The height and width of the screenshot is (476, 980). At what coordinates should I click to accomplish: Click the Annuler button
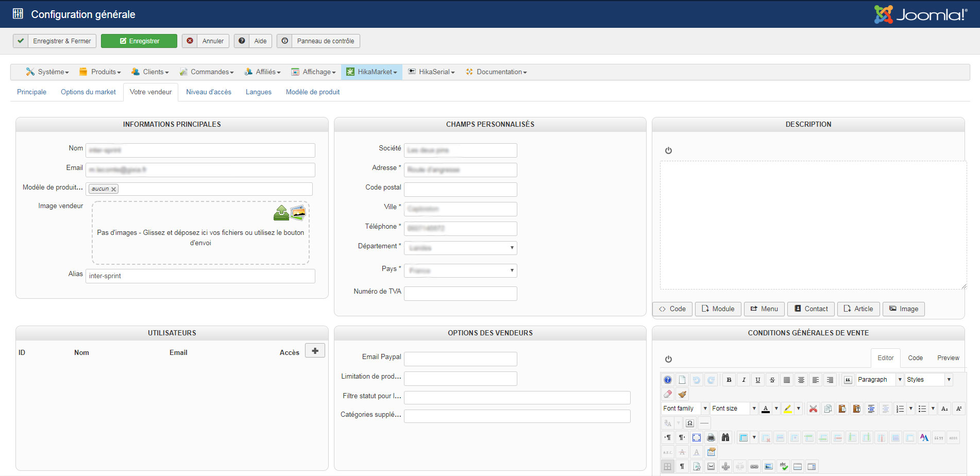tap(206, 41)
